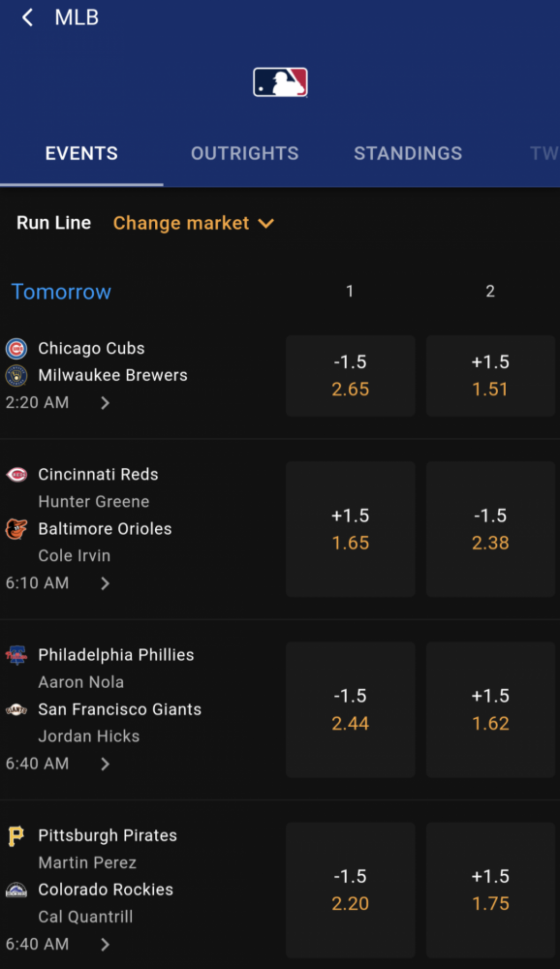Image resolution: width=560 pixels, height=969 pixels.
Task: Tap the Cincinnati Reds team logo
Action: pyautogui.click(x=16, y=475)
